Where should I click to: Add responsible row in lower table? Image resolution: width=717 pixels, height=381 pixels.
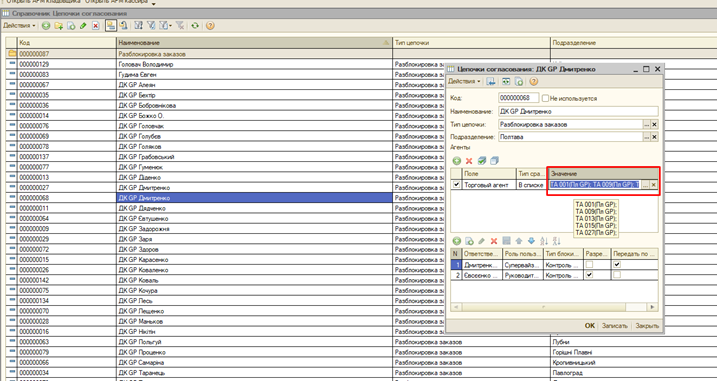click(456, 241)
